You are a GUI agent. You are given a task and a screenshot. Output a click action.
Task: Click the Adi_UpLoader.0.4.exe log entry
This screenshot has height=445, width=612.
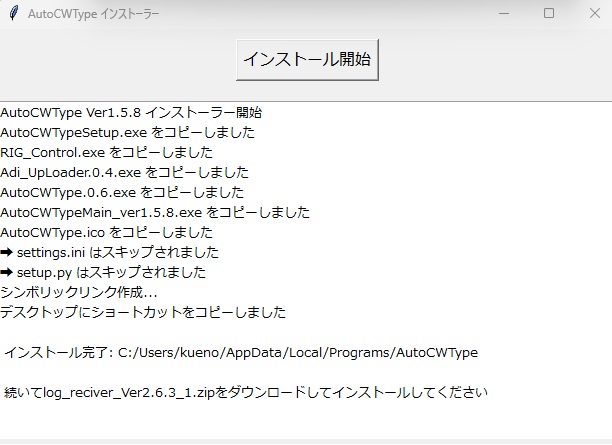pos(124,172)
